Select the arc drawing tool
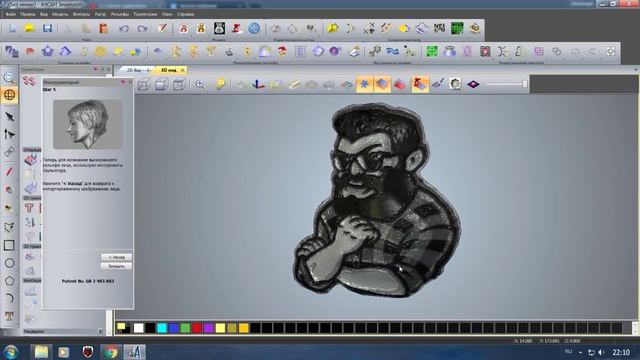640x360 pixels. pyautogui.click(x=9, y=298)
